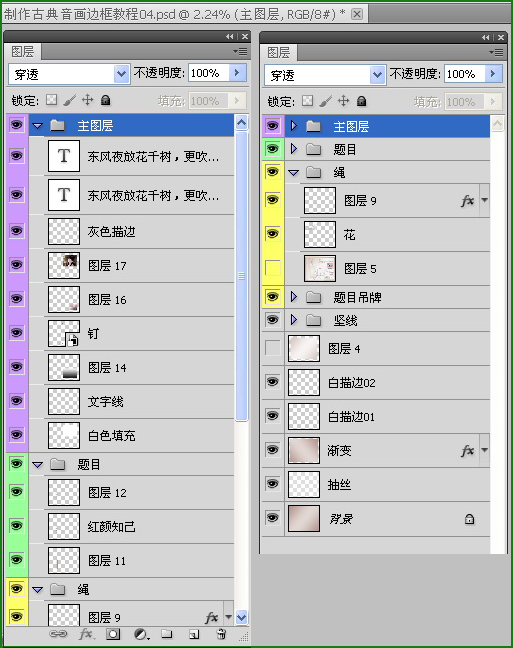Click left panel scrollbar down arrow
Screen dimensions: 513x648
pyautogui.click(x=241, y=617)
